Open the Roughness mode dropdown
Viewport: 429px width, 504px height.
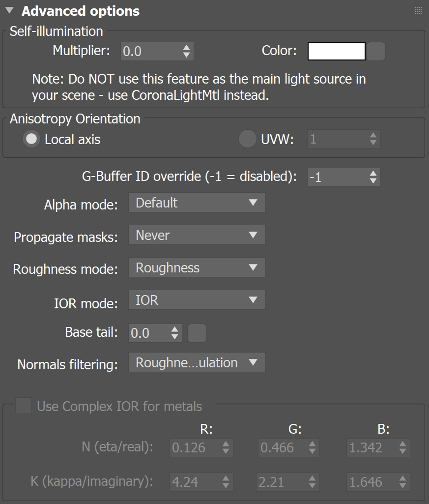[x=197, y=268]
